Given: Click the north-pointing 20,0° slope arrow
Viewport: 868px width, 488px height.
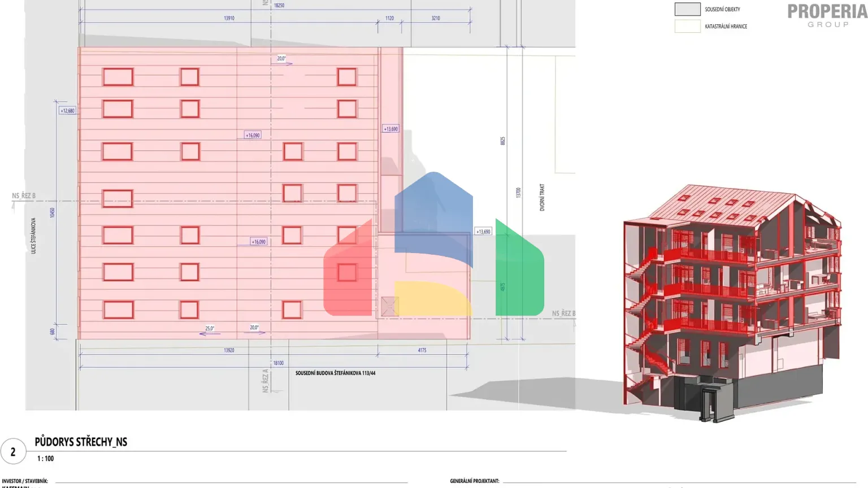Looking at the screenshot, I should [x=281, y=58].
